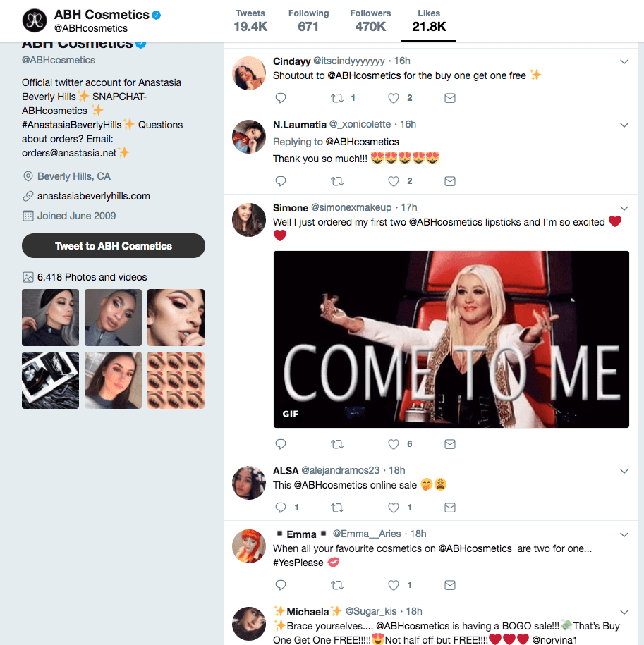This screenshot has height=645, width=644.
Task: Switch to the Followers tab
Action: pos(370,21)
